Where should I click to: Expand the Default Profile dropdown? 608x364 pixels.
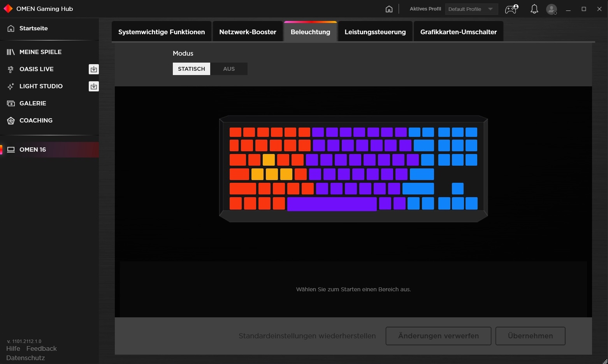[x=471, y=9]
